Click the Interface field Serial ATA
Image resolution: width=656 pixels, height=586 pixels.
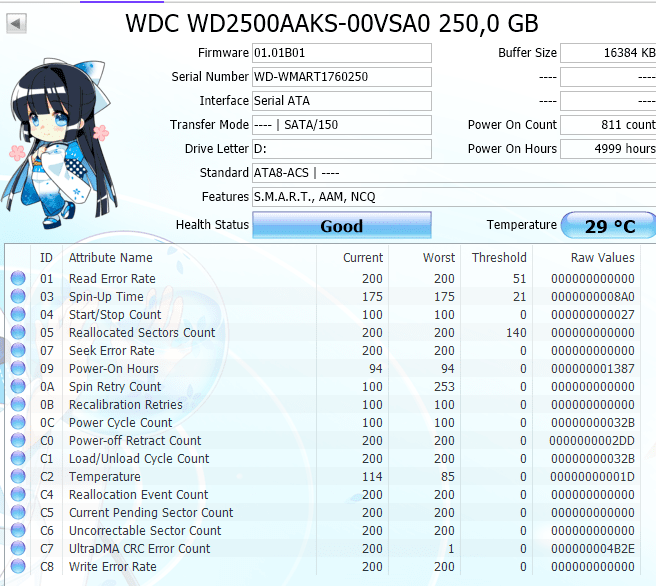pyautogui.click(x=342, y=101)
